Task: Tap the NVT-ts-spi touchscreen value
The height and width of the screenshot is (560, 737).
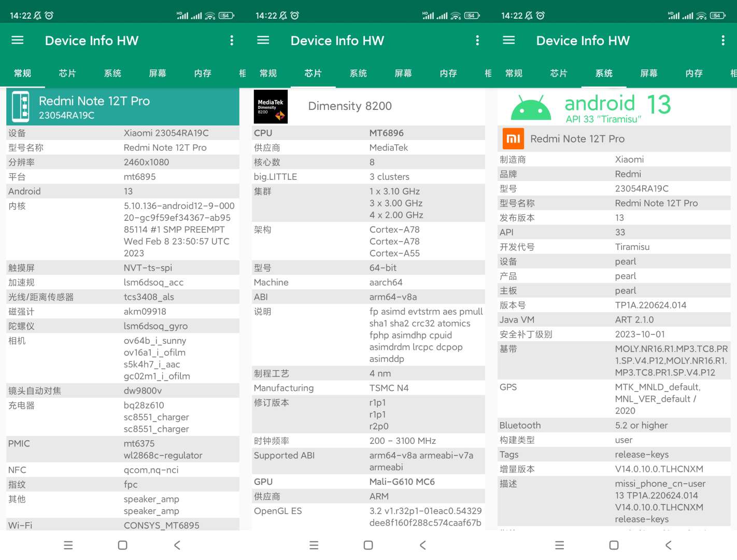Action: (148, 268)
